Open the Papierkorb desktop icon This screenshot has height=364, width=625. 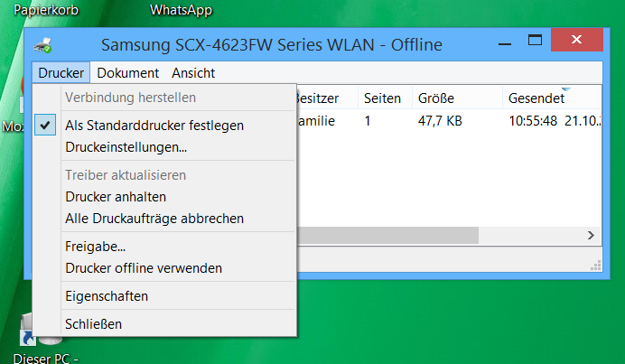(x=46, y=10)
